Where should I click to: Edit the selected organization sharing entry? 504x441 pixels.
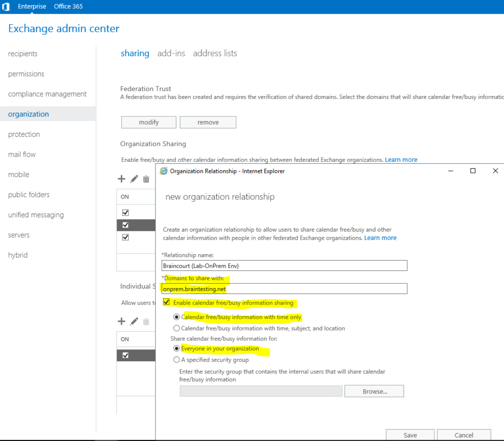pyautogui.click(x=134, y=179)
